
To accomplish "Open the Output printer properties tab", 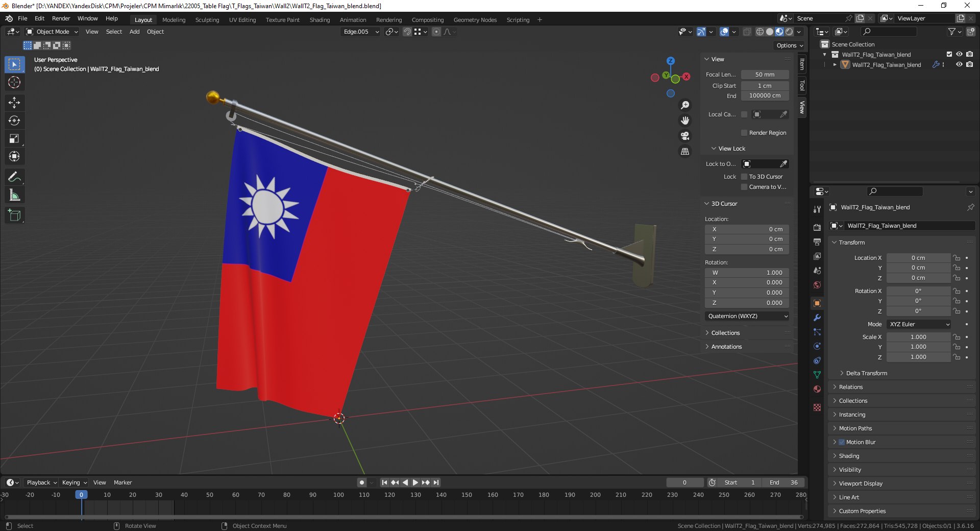I will pos(817,242).
